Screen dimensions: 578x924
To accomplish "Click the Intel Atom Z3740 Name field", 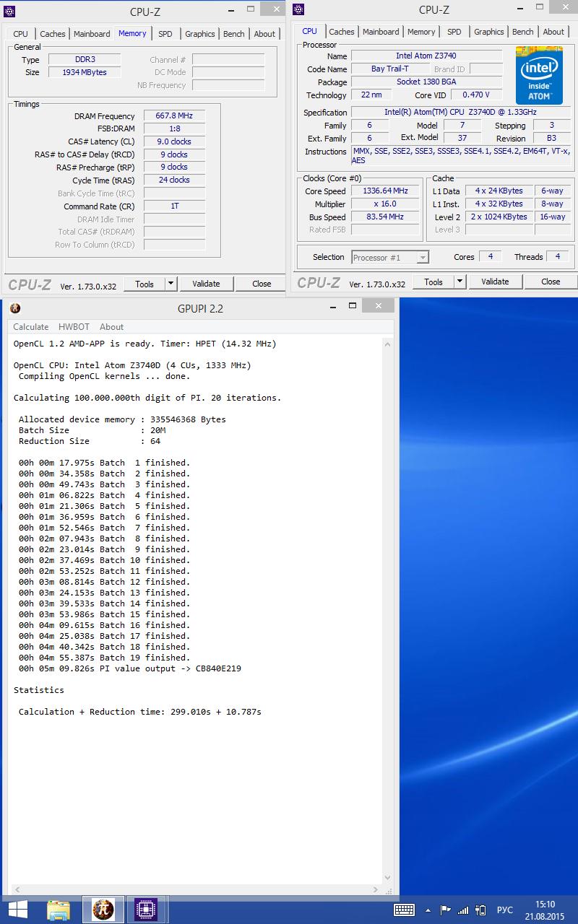I will click(426, 56).
